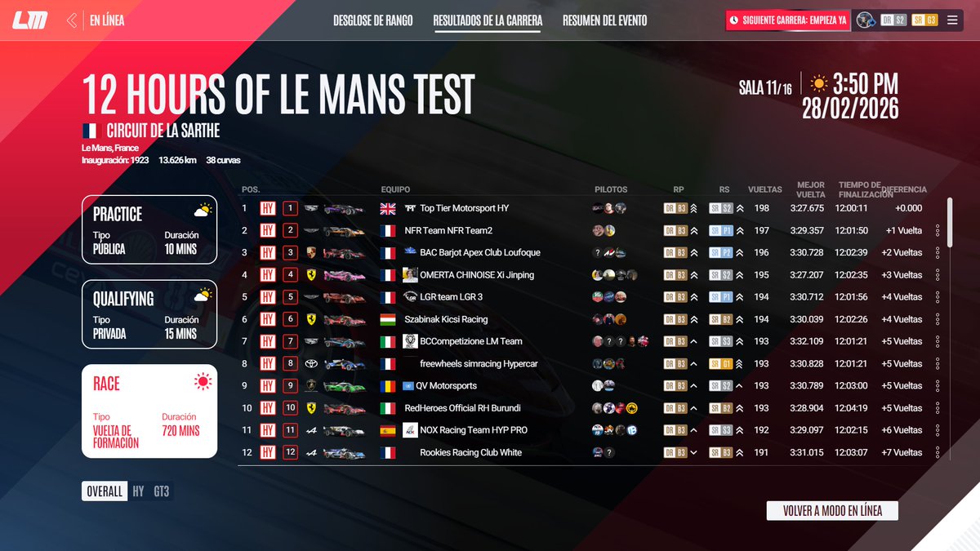Click the Ferrari logo in the OMERTA CHINOISE row
Image resolution: width=980 pixels, height=551 pixels.
(310, 275)
